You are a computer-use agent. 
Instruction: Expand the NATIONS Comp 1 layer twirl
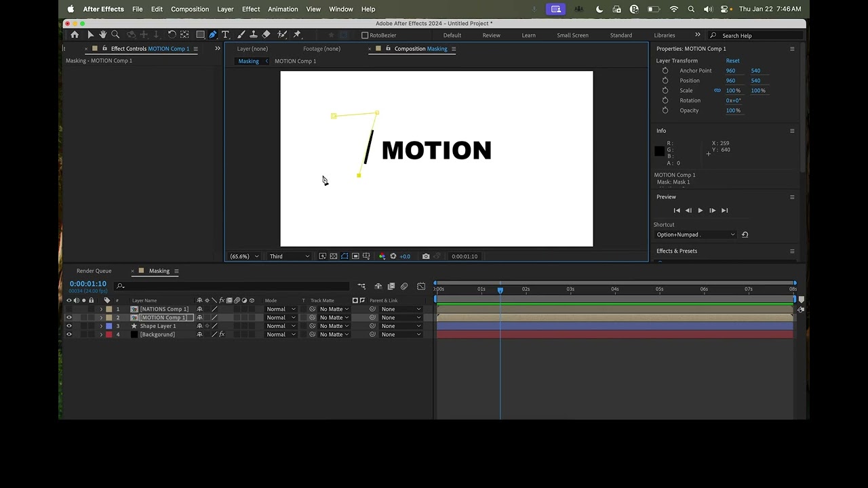click(x=101, y=309)
